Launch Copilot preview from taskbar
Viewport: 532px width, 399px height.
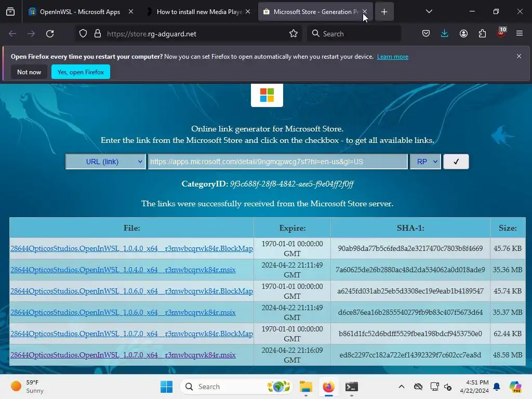(x=515, y=387)
